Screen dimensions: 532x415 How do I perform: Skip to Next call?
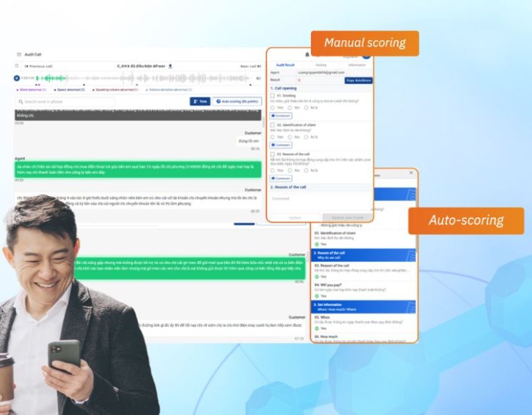250,67
